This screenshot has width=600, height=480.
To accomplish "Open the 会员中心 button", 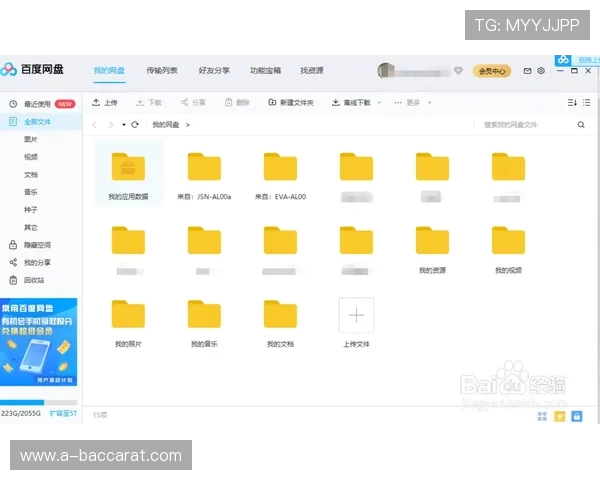I will click(492, 71).
